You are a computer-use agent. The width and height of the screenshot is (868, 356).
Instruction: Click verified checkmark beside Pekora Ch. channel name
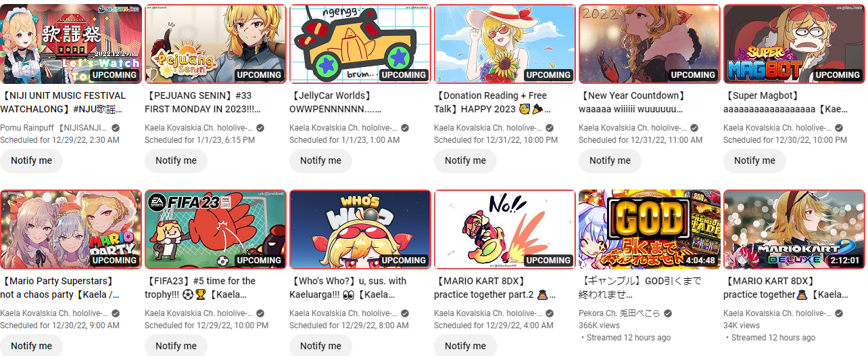[x=668, y=313]
